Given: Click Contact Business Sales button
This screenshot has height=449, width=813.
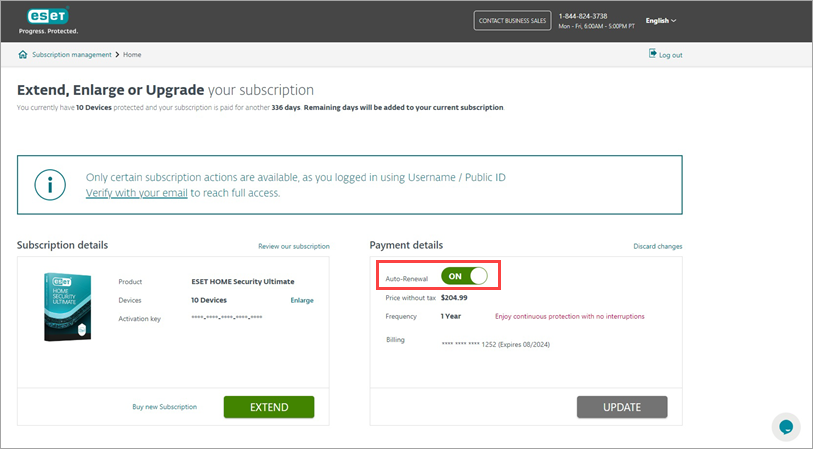Looking at the screenshot, I should tap(512, 21).
